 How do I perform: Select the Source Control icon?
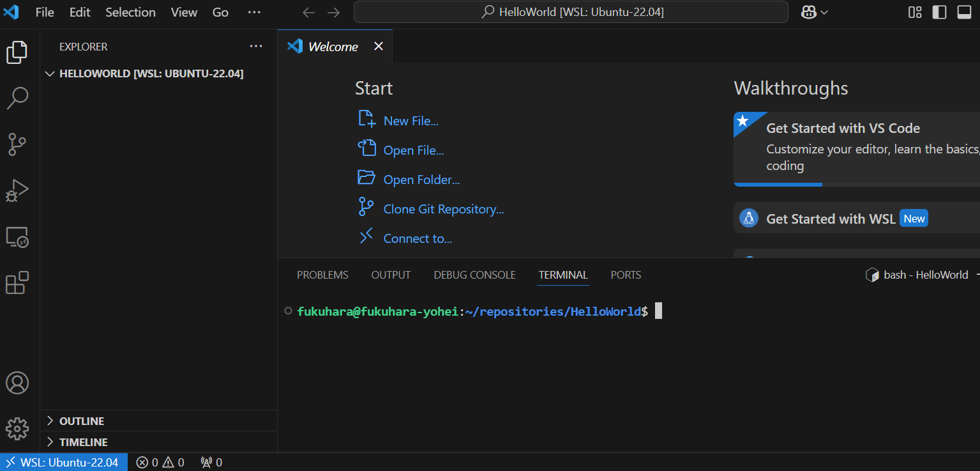17,144
